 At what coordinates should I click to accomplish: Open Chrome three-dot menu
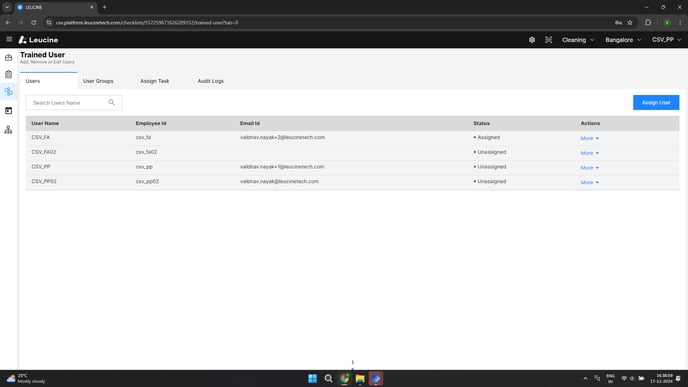(680, 22)
